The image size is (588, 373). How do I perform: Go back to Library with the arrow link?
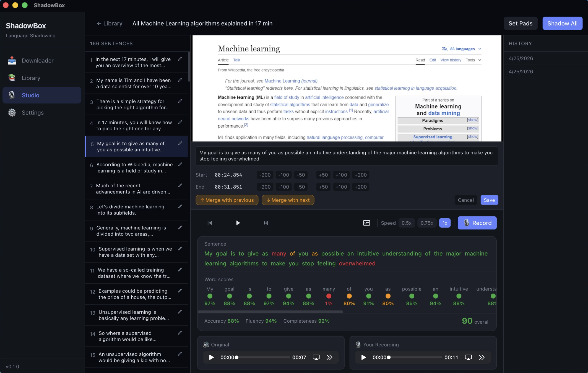point(110,24)
